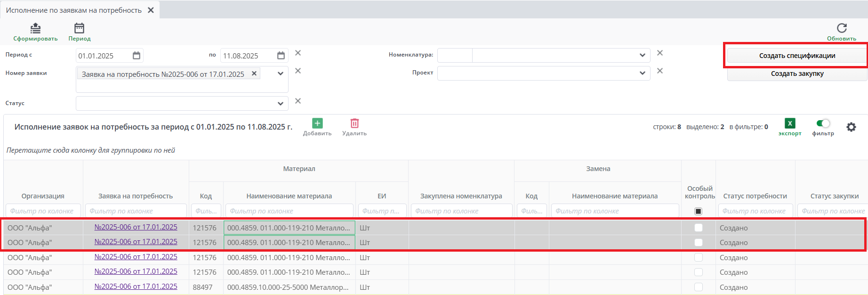Screen dimensions: 868x295
Task: Check Особый контроль box in first row
Action: [699, 228]
